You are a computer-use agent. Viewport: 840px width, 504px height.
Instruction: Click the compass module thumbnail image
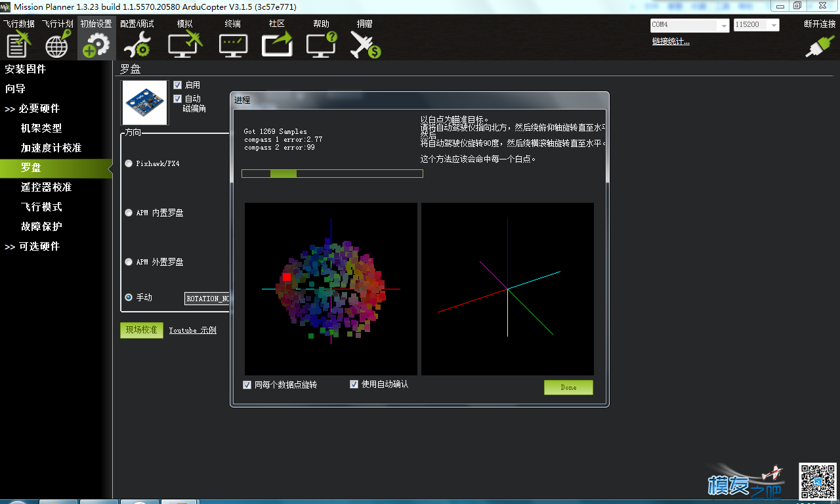coord(145,102)
